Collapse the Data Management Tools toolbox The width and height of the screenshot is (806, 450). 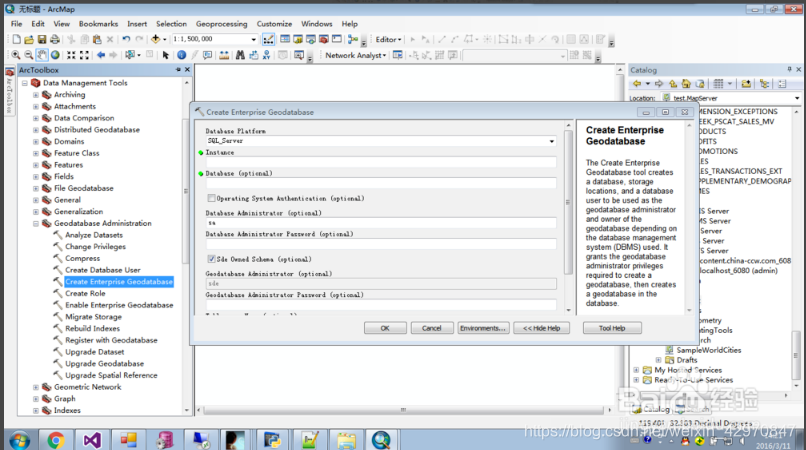click(24, 83)
